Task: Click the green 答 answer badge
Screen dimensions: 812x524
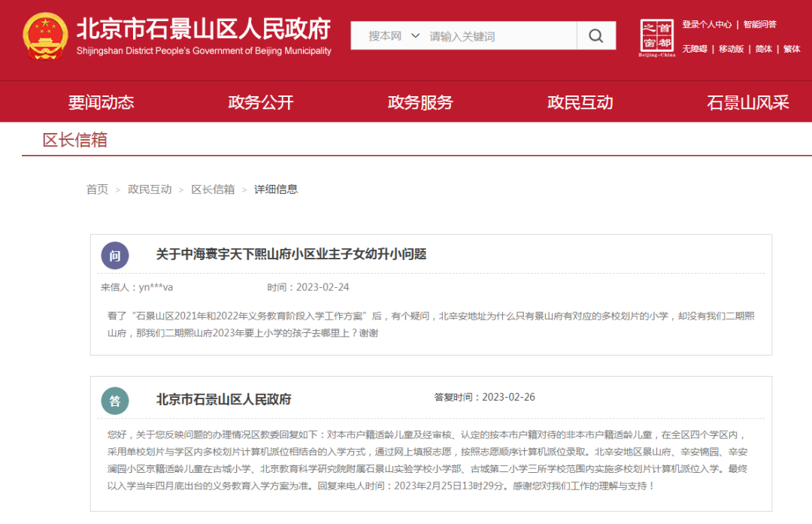Action: (115, 401)
